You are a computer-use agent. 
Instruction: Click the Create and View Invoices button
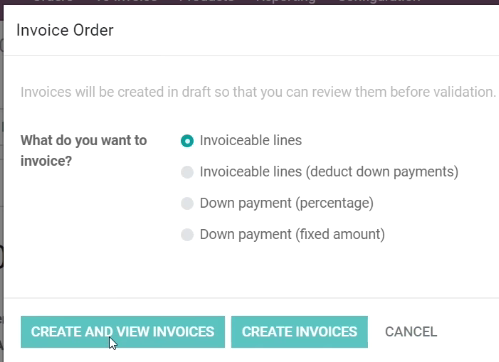coord(123,332)
